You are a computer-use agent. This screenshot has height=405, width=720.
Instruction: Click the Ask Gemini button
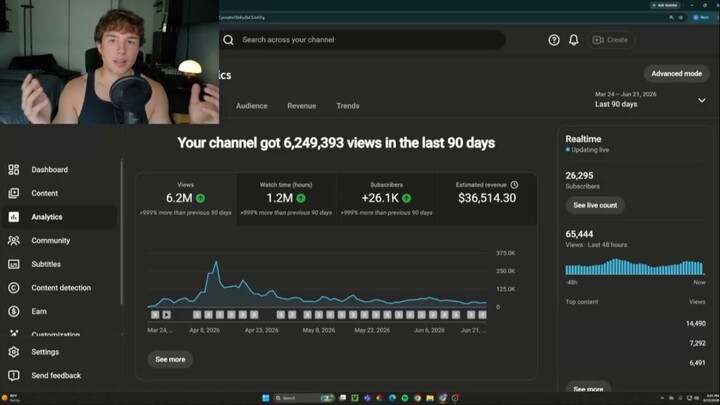tap(665, 5)
